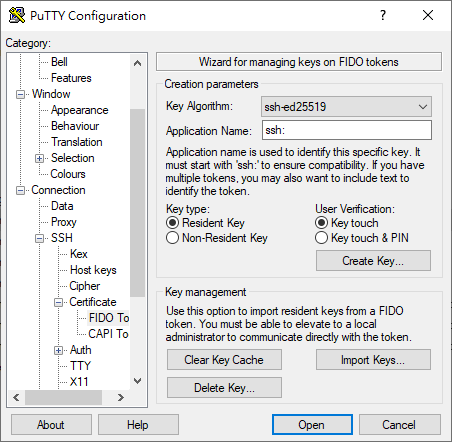452x442 pixels.
Task: Click Import Keys... button
Action: 373,360
